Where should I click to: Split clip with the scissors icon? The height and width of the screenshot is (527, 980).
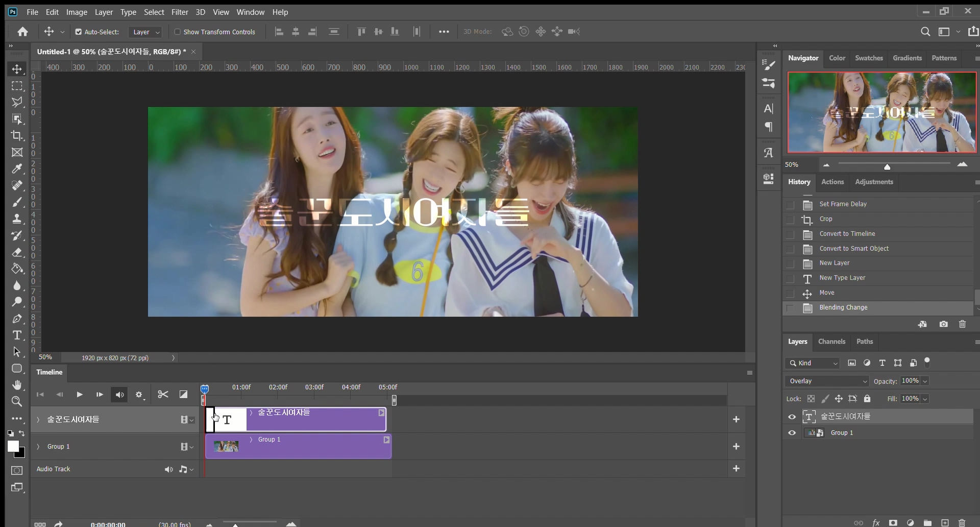(163, 394)
